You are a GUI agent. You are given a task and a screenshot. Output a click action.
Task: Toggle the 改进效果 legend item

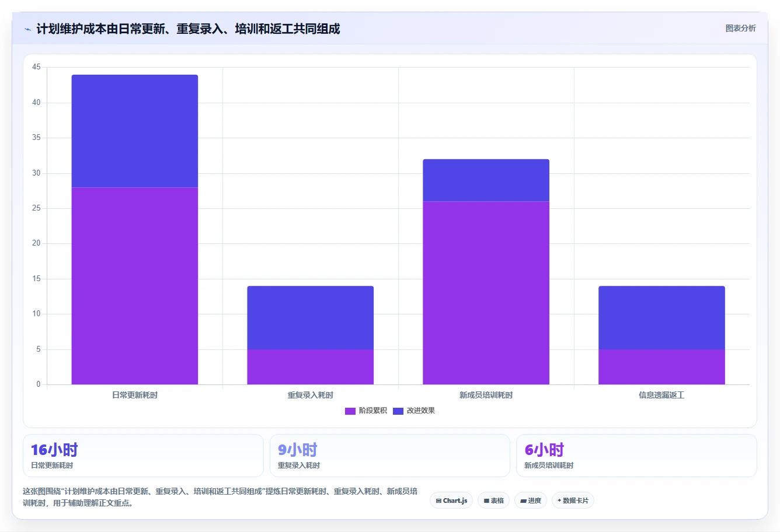[x=414, y=411]
